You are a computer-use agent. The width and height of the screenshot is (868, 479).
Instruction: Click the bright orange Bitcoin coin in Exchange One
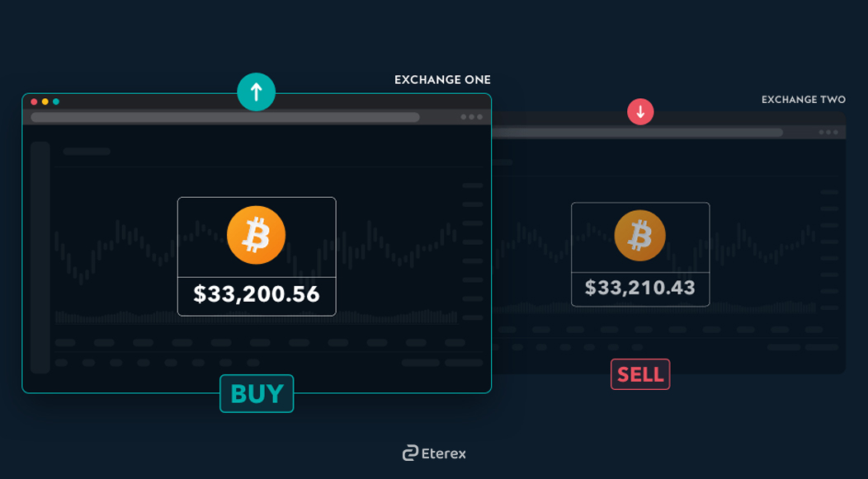coord(257,235)
